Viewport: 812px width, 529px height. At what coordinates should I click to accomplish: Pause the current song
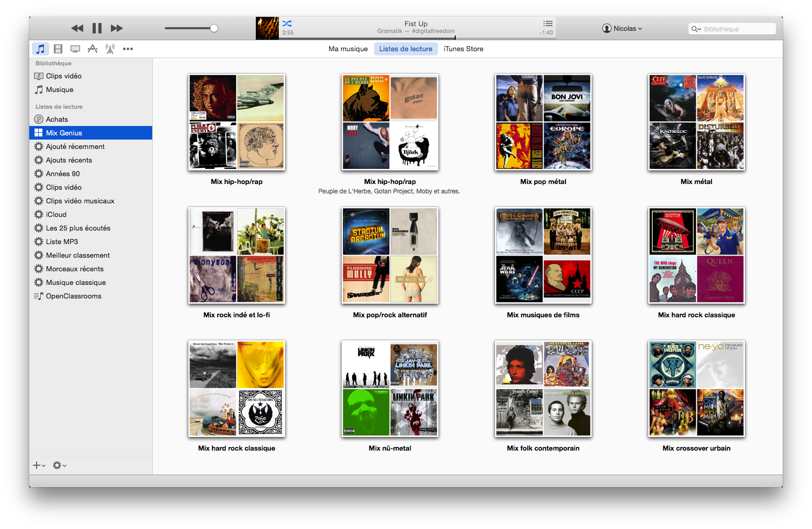coord(97,28)
